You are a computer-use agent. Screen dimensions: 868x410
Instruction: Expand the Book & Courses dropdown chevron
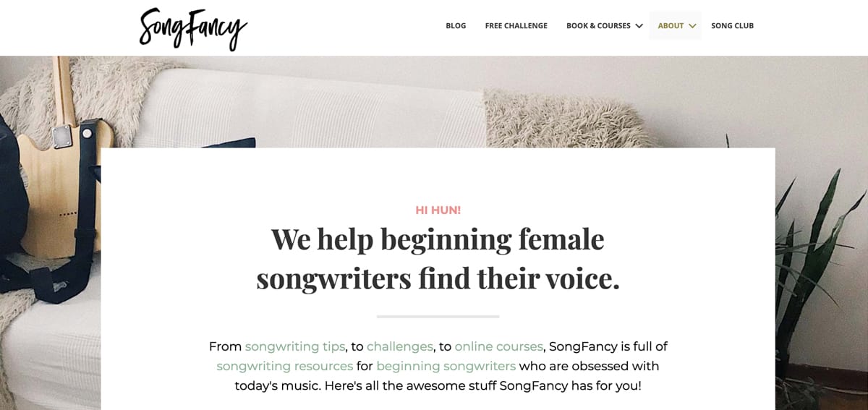639,26
